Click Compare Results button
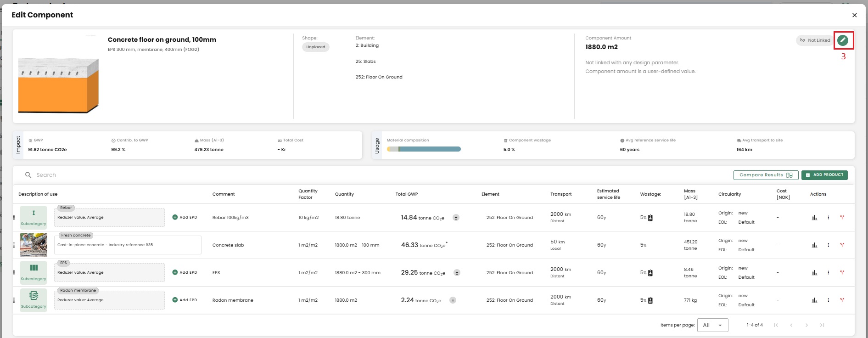Viewport: 868px width, 338px height. pos(766,175)
